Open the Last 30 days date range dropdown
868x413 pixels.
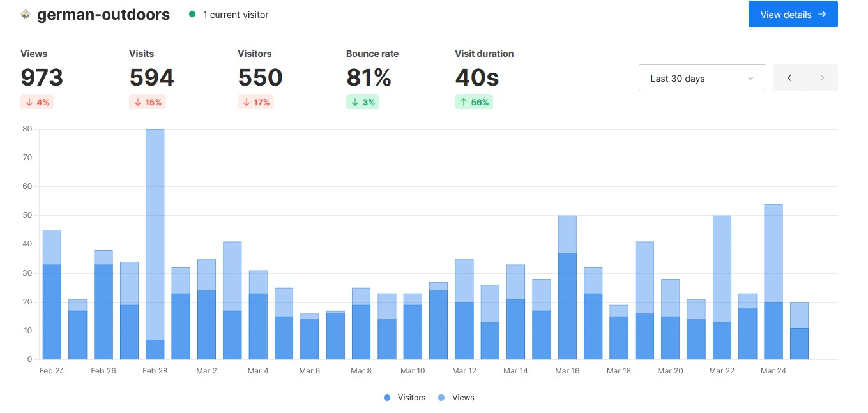pos(702,77)
